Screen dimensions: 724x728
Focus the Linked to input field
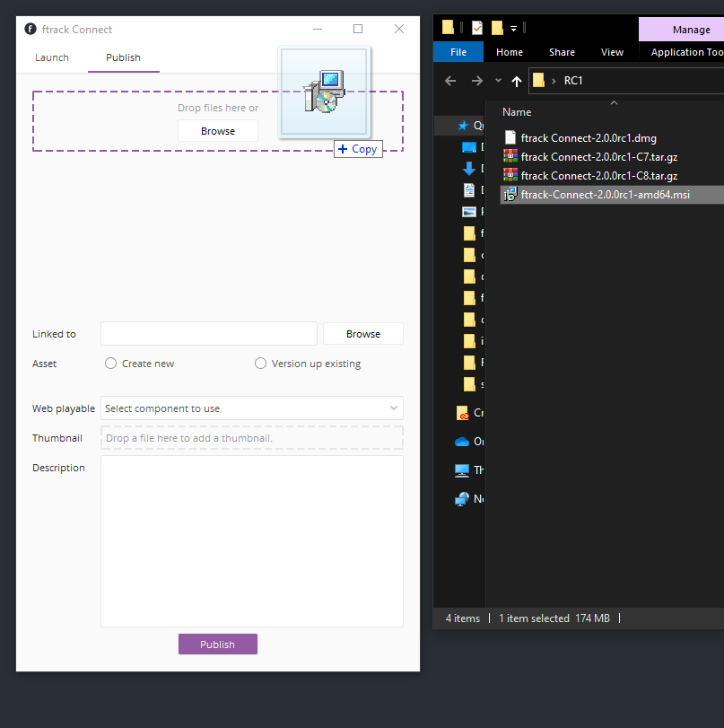click(209, 333)
